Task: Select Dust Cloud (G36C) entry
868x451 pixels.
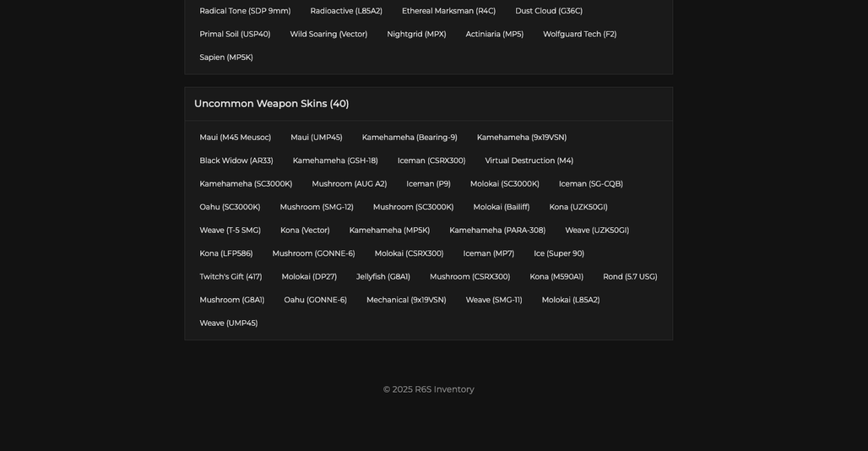Action: point(549,11)
